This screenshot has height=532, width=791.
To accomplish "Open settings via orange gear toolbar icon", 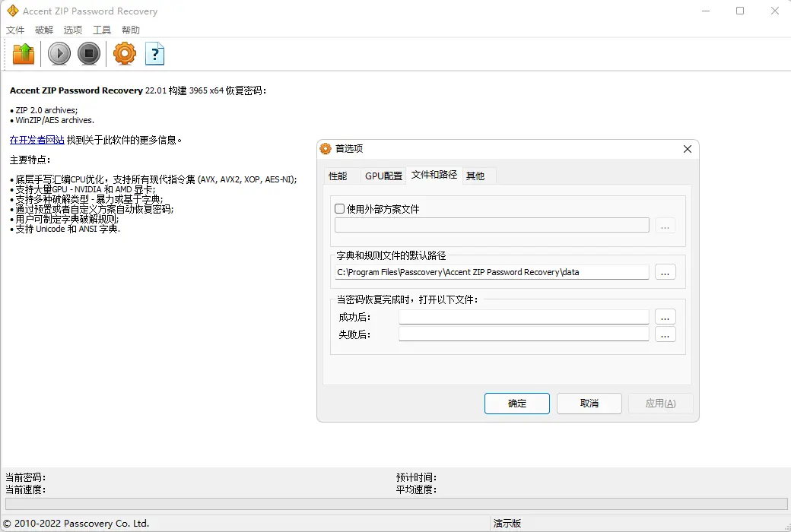I will pos(125,53).
